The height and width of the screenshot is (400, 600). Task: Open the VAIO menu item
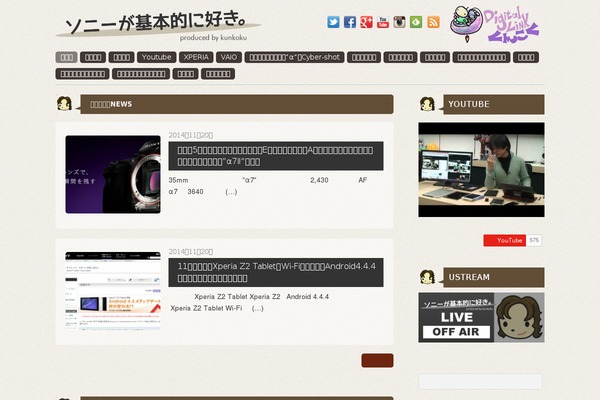[x=229, y=57]
